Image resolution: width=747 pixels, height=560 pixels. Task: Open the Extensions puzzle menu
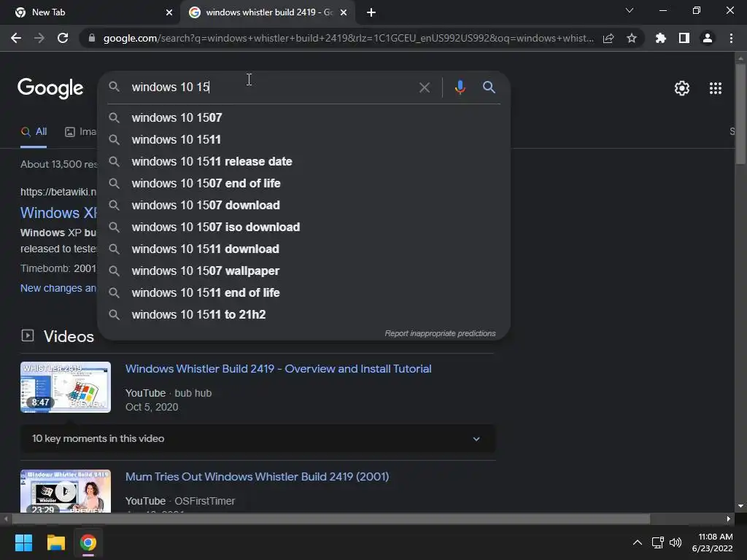click(x=661, y=38)
